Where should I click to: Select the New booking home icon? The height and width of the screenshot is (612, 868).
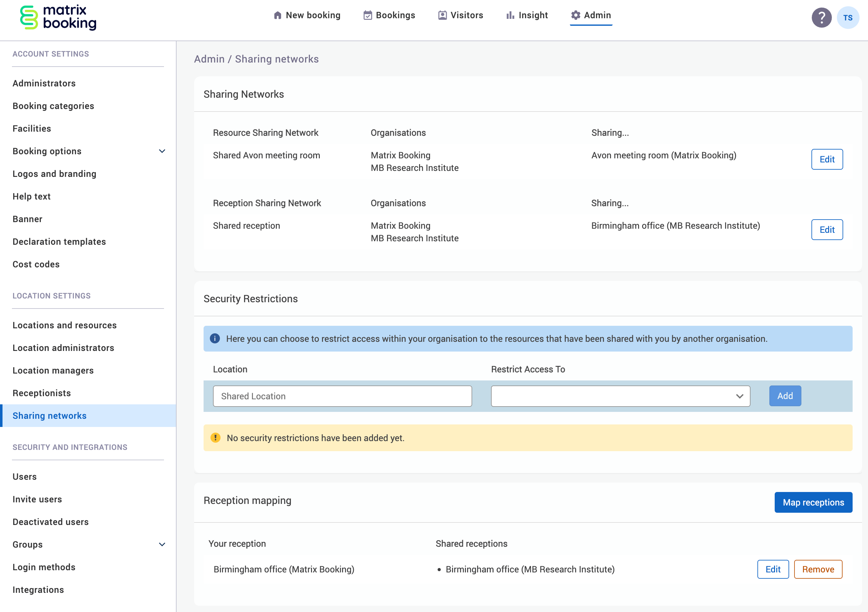(x=277, y=15)
